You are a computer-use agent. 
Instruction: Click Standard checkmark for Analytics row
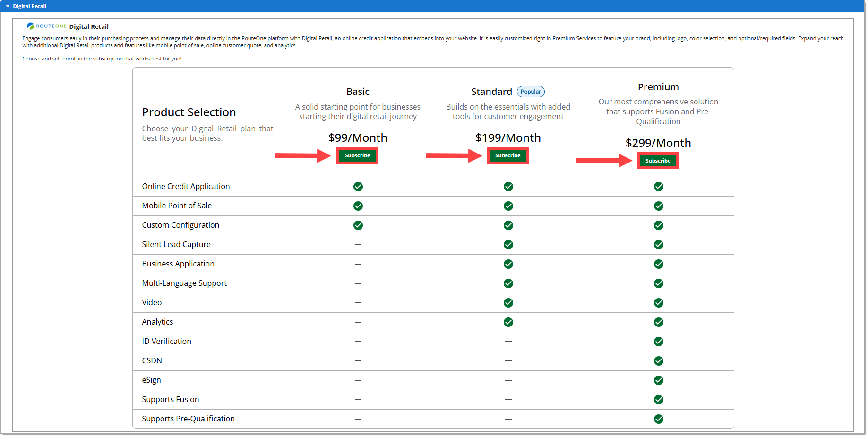[x=508, y=322]
